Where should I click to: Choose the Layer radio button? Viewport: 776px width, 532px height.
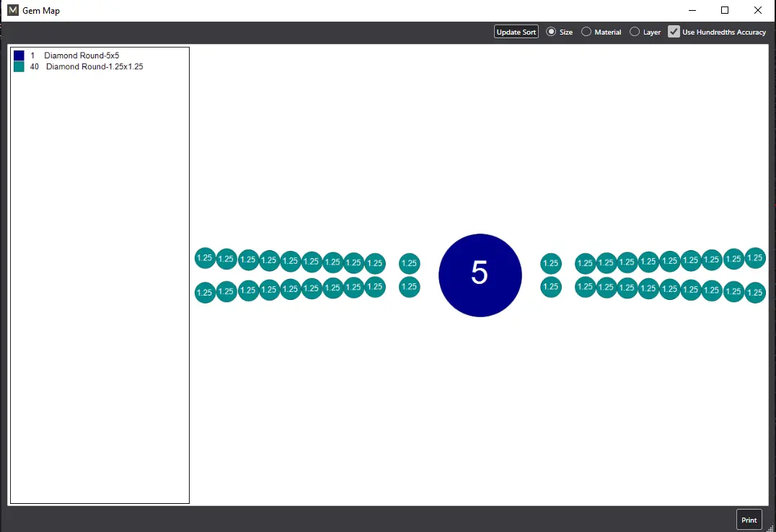635,32
